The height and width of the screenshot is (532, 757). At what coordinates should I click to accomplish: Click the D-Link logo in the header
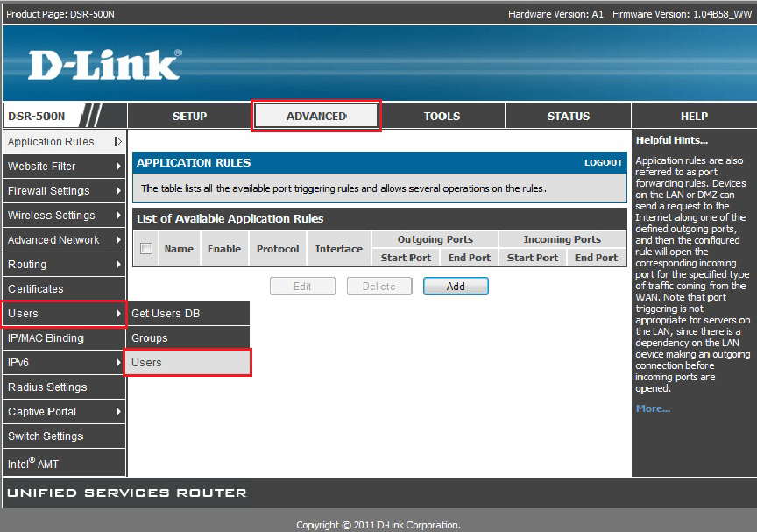pos(105,64)
